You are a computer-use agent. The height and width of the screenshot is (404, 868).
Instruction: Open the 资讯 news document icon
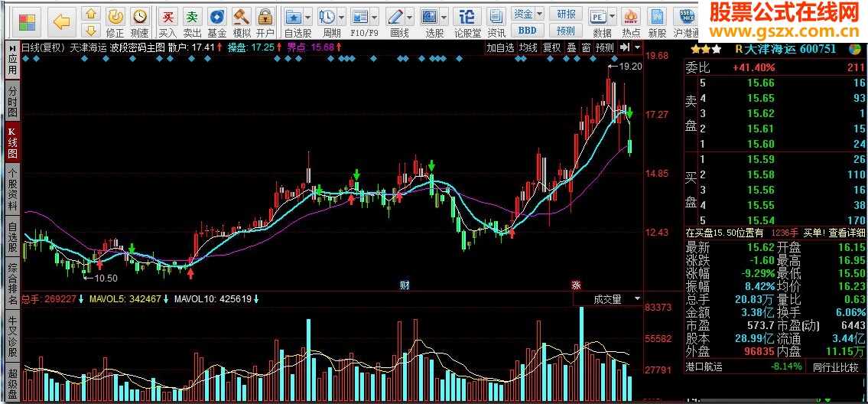496,15
